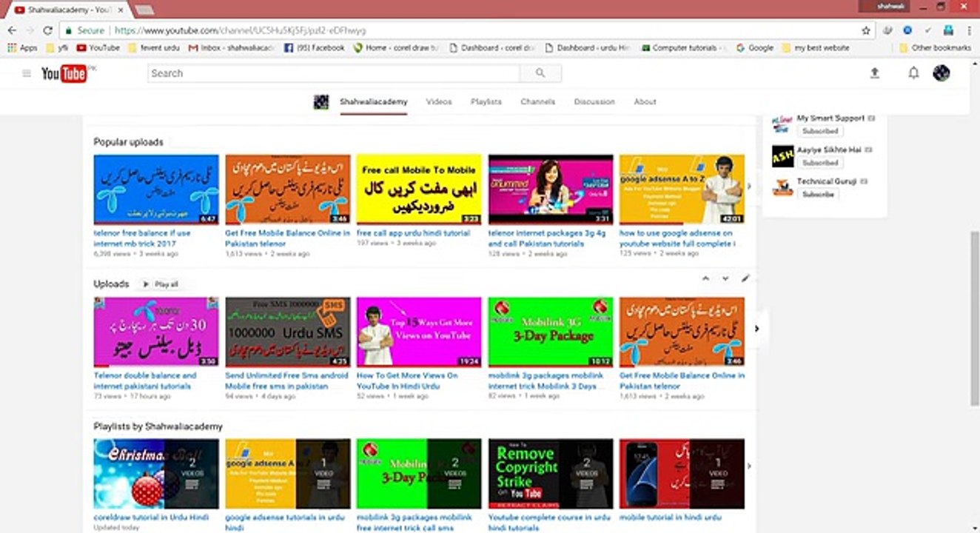980x533 pixels.
Task: Open the Apps shortcut in bookmarks bar
Action: [x=22, y=47]
